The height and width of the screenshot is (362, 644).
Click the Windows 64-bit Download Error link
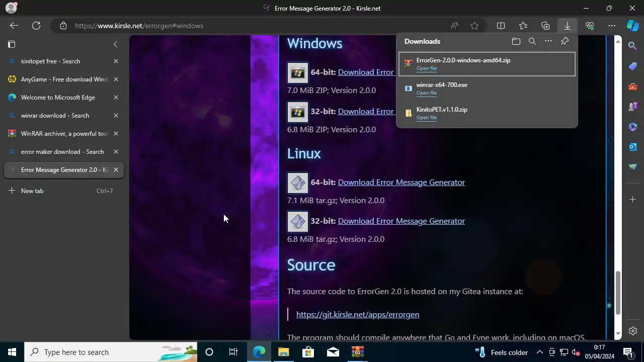click(x=366, y=72)
